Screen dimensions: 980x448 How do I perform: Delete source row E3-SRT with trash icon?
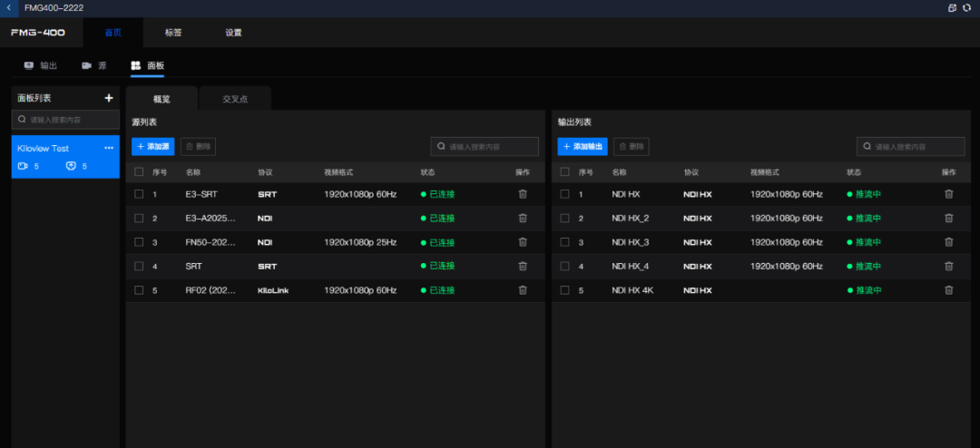[x=523, y=194]
